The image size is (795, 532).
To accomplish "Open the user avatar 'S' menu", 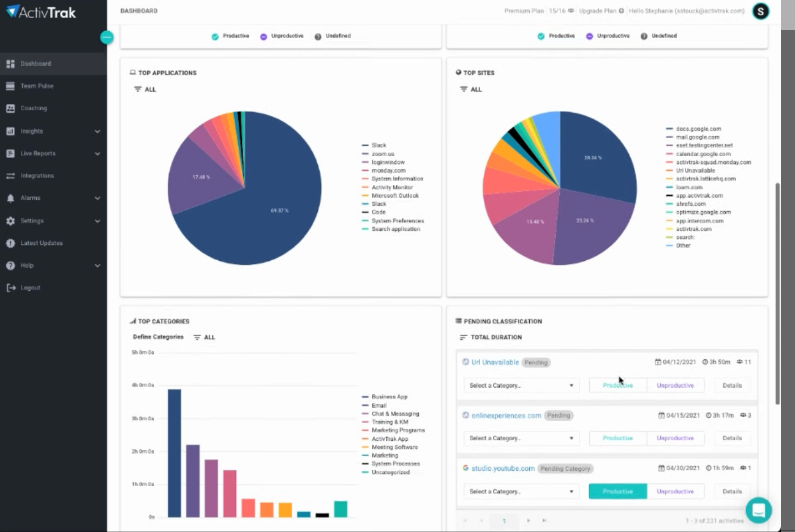I will tap(760, 11).
